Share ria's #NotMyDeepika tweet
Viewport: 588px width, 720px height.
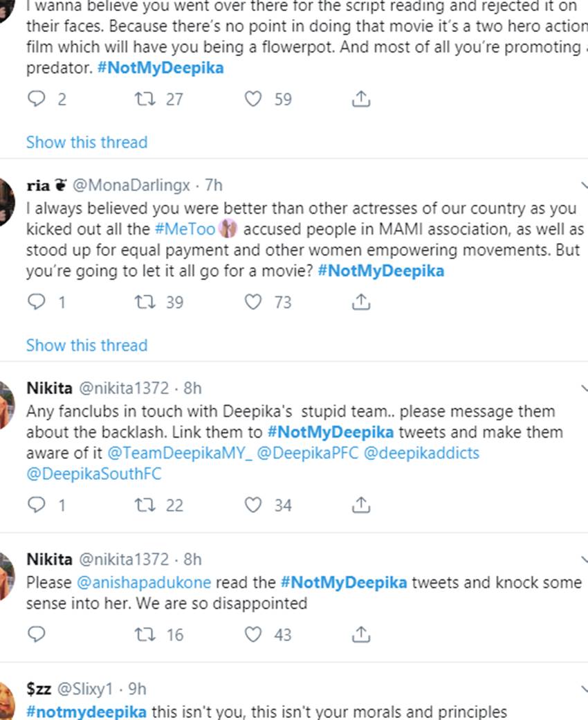[x=360, y=303]
